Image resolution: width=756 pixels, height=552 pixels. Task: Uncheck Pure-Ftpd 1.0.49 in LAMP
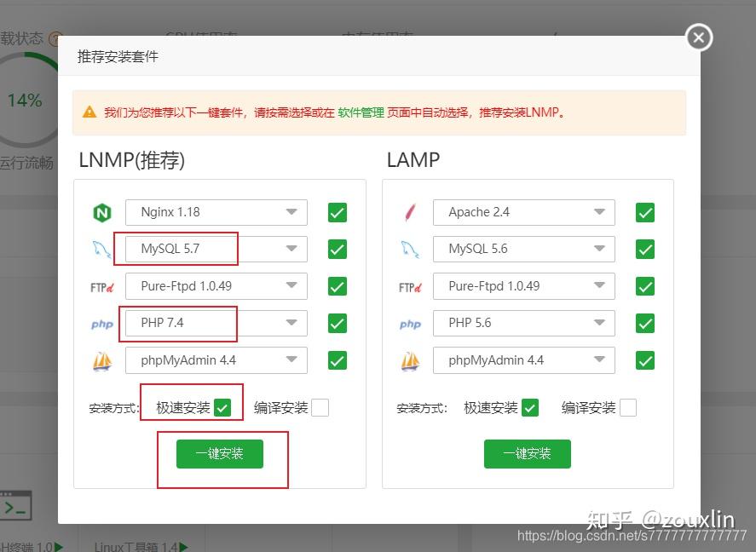tap(645, 286)
